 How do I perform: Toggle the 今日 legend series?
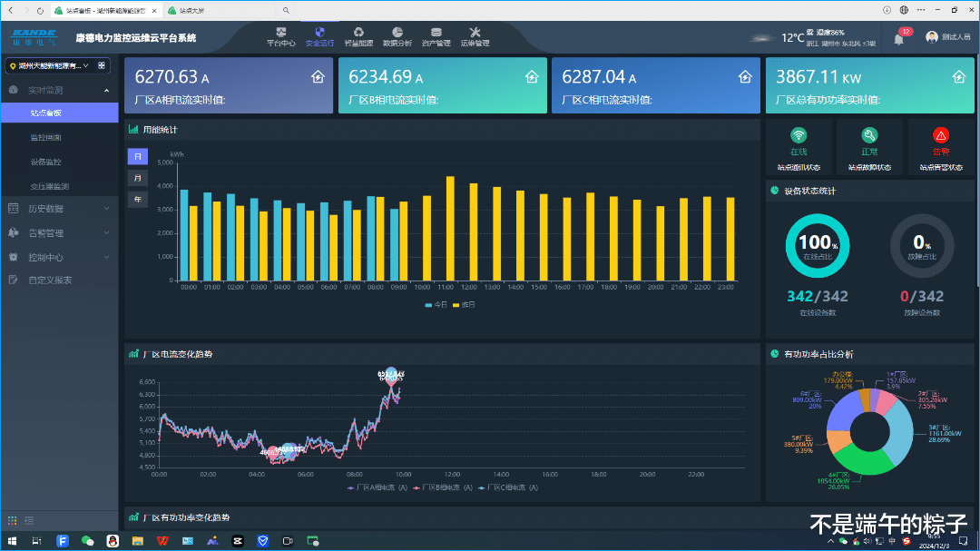pos(436,305)
